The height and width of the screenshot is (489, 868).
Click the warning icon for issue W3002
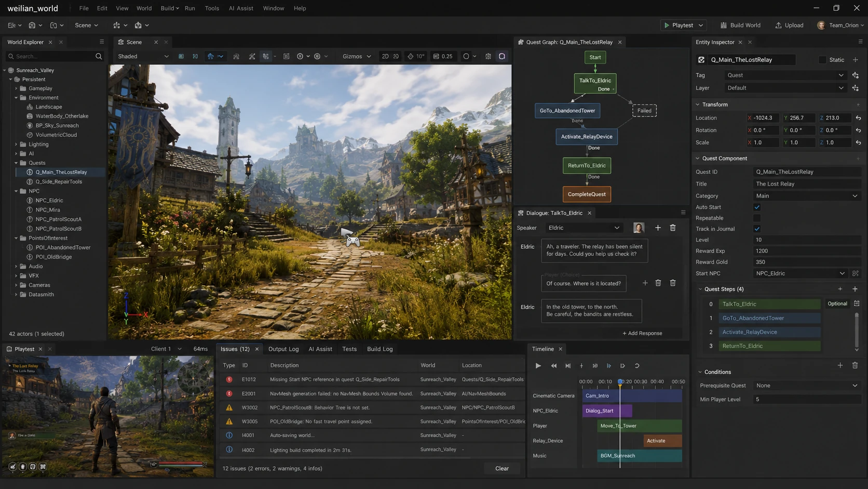[229, 407]
